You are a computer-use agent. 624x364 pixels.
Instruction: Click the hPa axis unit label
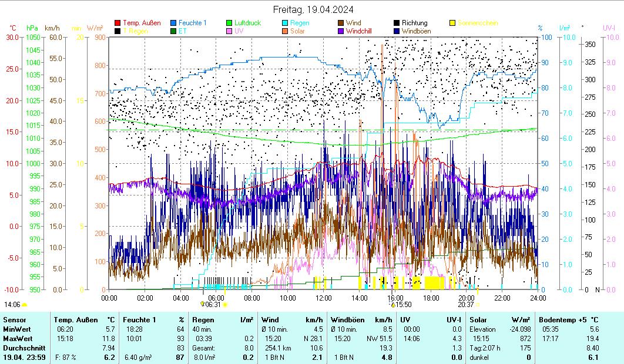(32, 28)
